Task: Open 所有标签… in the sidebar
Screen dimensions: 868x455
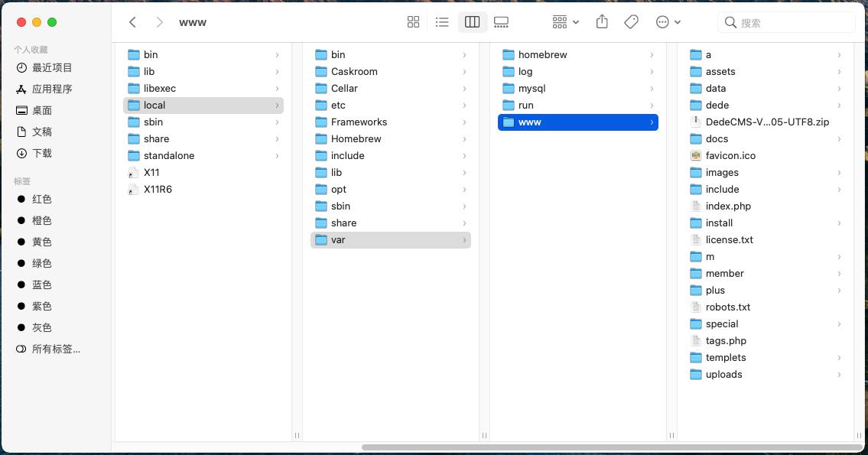Action: (x=49, y=349)
